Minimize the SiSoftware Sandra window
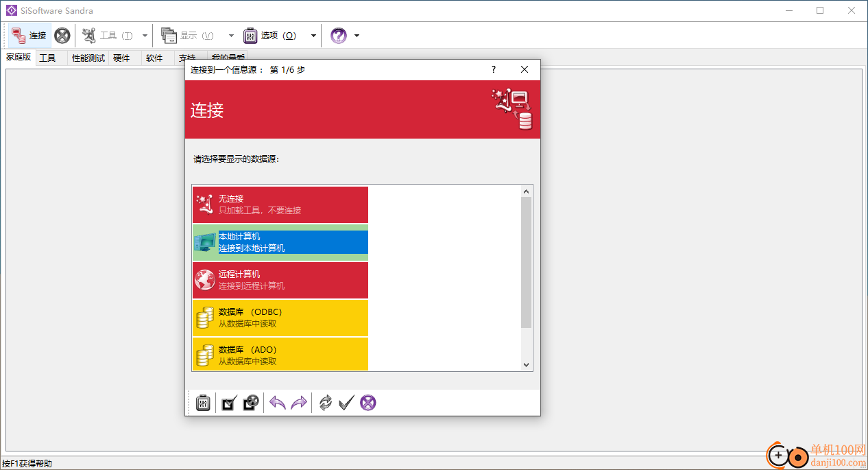The image size is (868, 470). (789, 10)
